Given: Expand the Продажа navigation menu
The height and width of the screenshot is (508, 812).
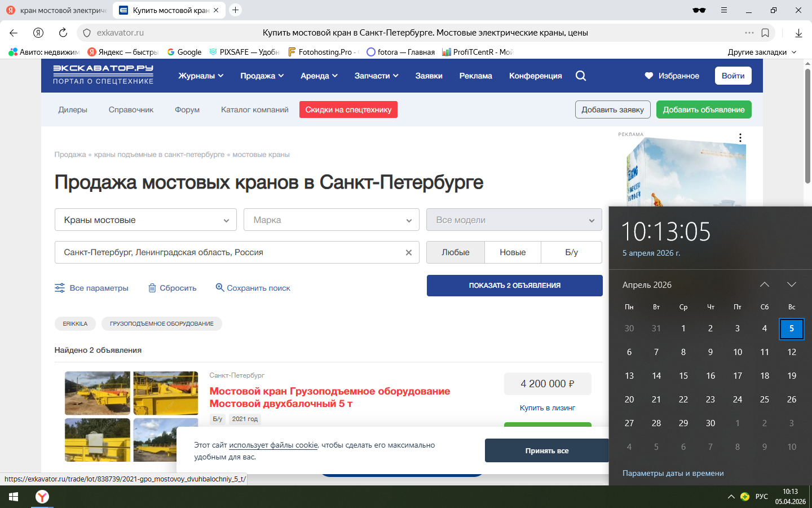Looking at the screenshot, I should point(262,76).
